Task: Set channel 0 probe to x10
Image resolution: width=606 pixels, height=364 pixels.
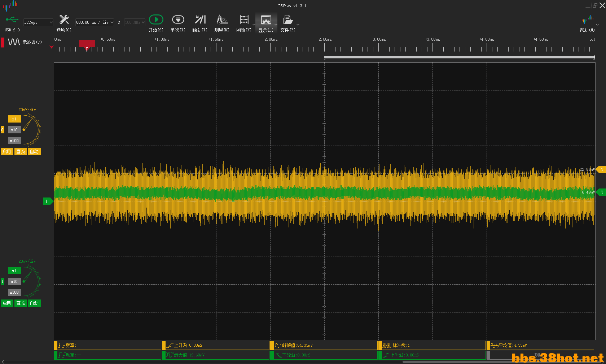Action: coord(14,130)
